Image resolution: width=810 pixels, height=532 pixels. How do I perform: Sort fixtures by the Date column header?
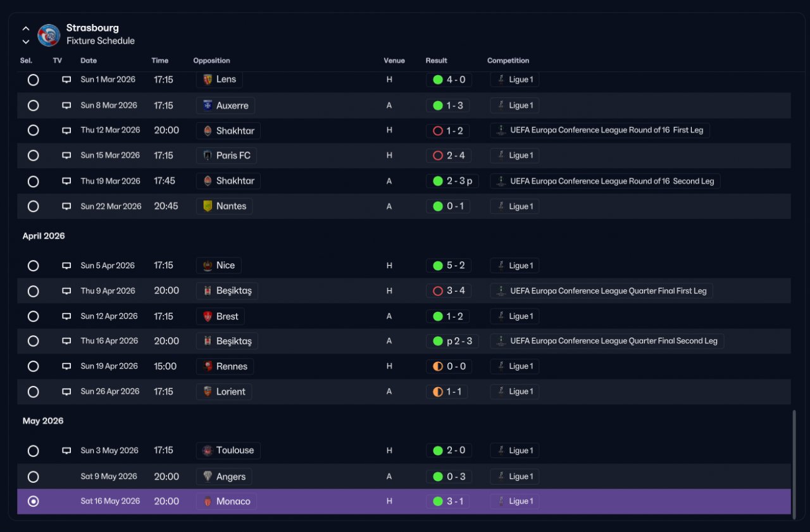[89, 61]
